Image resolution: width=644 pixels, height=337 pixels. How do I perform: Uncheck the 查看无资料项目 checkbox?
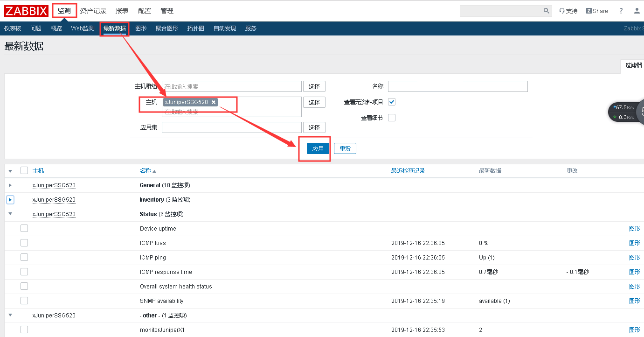(x=392, y=101)
